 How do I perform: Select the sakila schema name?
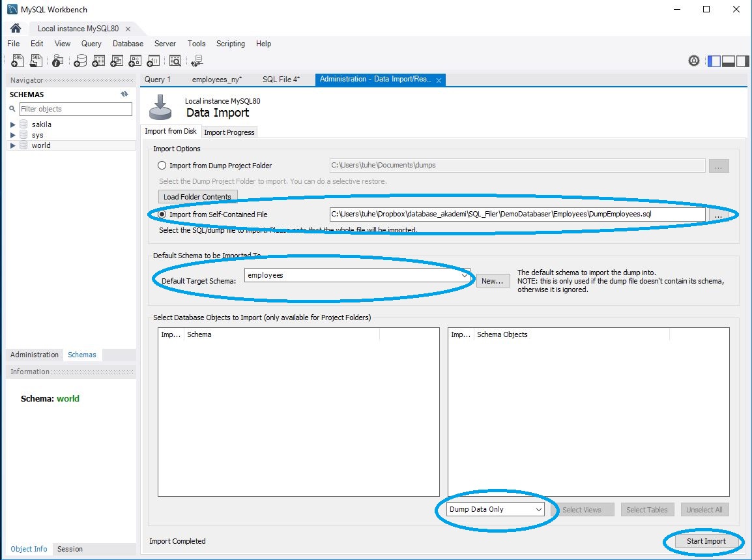tap(42, 125)
